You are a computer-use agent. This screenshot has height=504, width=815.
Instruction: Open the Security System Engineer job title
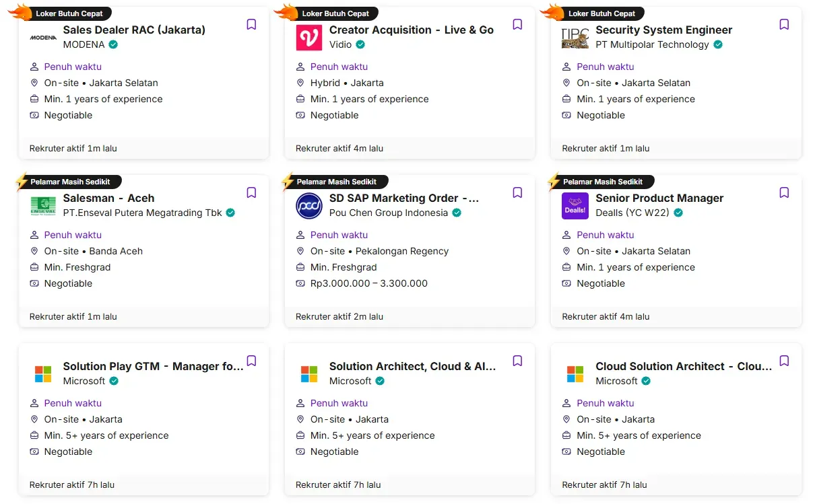[x=663, y=30]
